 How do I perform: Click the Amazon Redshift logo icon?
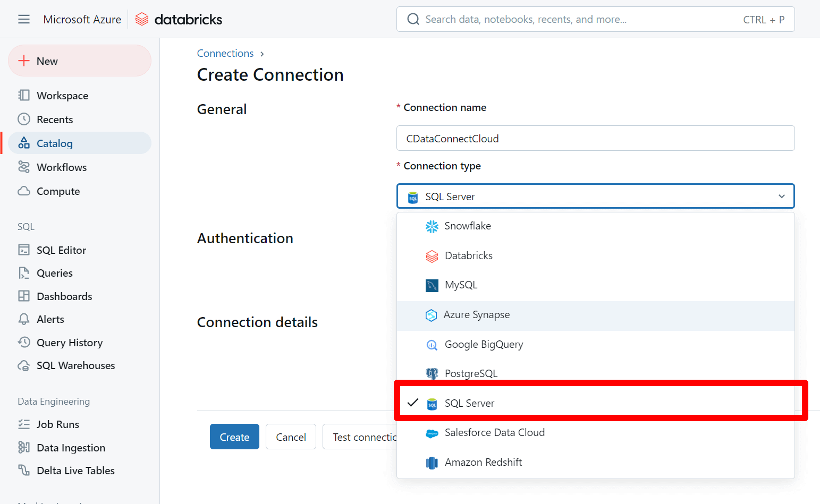[x=432, y=463]
